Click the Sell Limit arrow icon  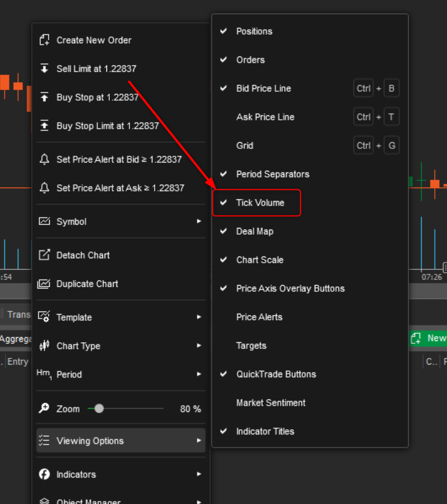[x=44, y=69]
